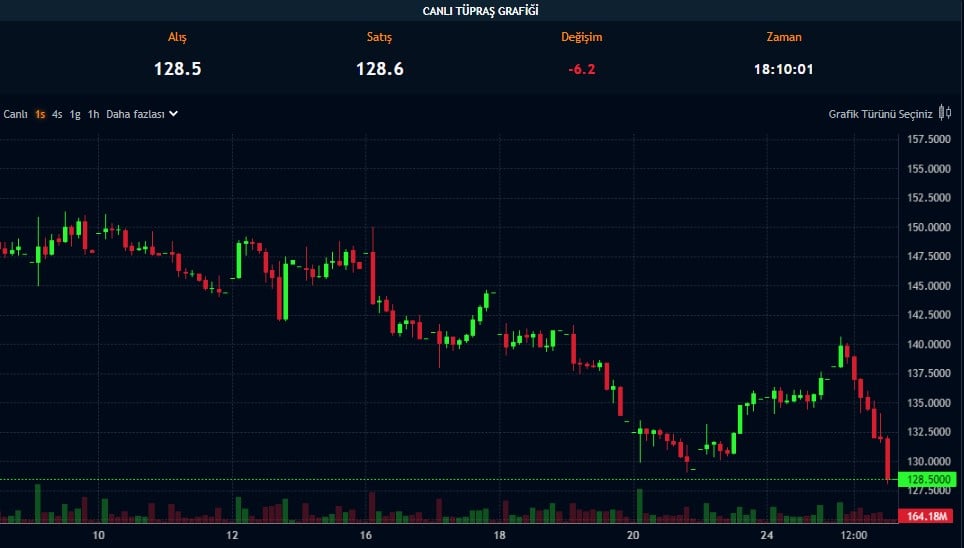
Task: Click the Satış price value 128.6
Action: click(x=379, y=69)
